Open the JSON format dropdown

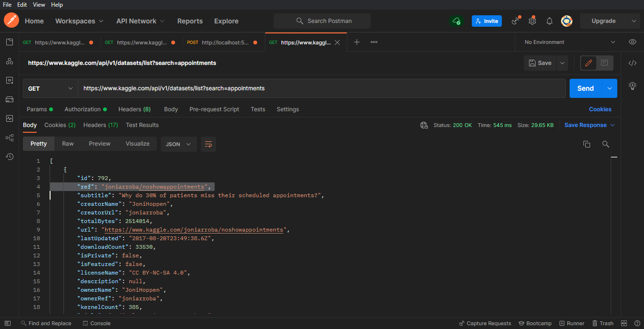click(179, 144)
